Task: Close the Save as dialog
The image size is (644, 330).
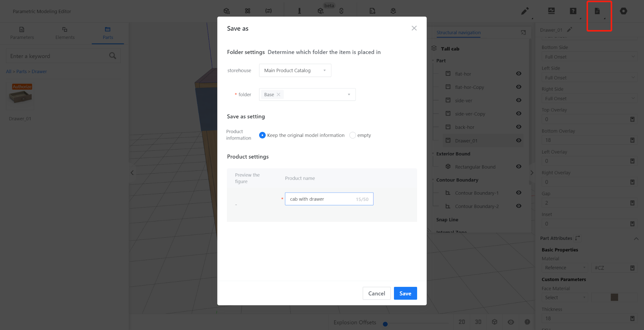Action: [x=414, y=28]
